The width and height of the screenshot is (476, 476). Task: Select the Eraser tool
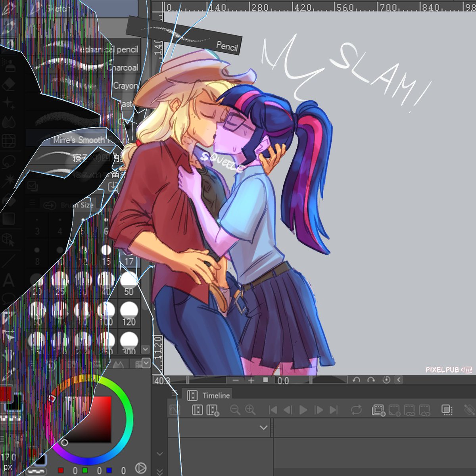(x=8, y=84)
